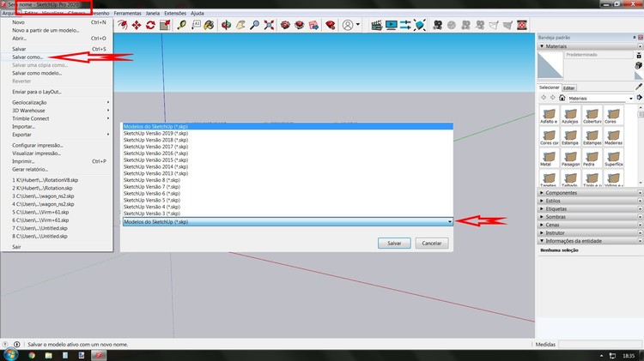The width and height of the screenshot is (644, 361).
Task: Open the file type combo box in save dialog
Action: point(288,221)
